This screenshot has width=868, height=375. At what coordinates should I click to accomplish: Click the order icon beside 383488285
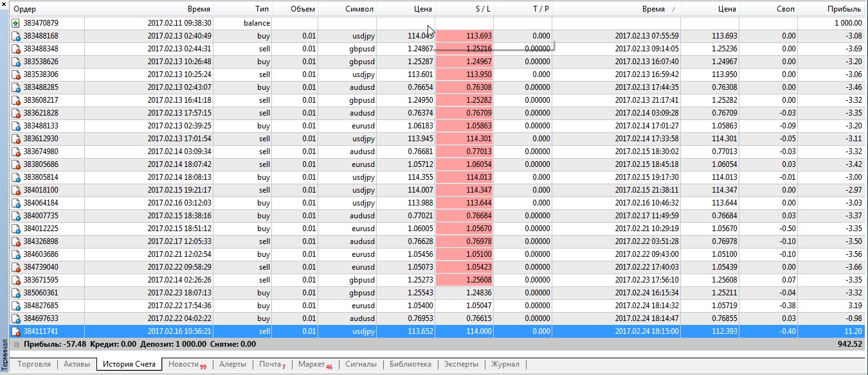(16, 87)
